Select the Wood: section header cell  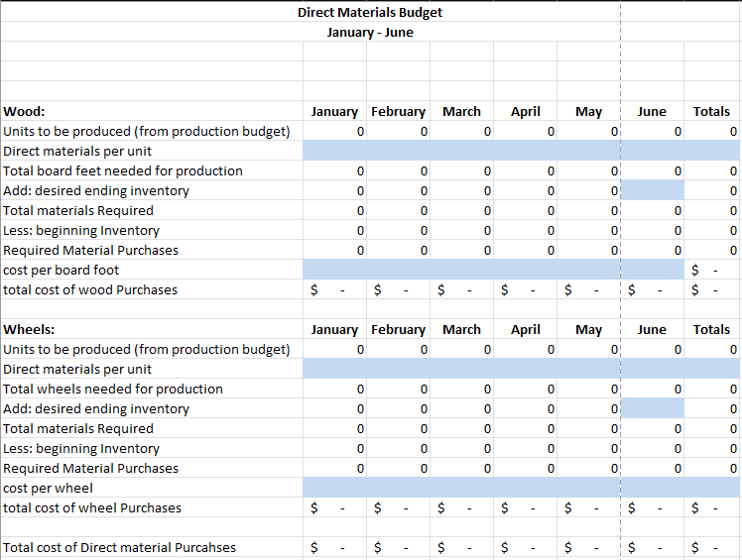[x=152, y=112]
